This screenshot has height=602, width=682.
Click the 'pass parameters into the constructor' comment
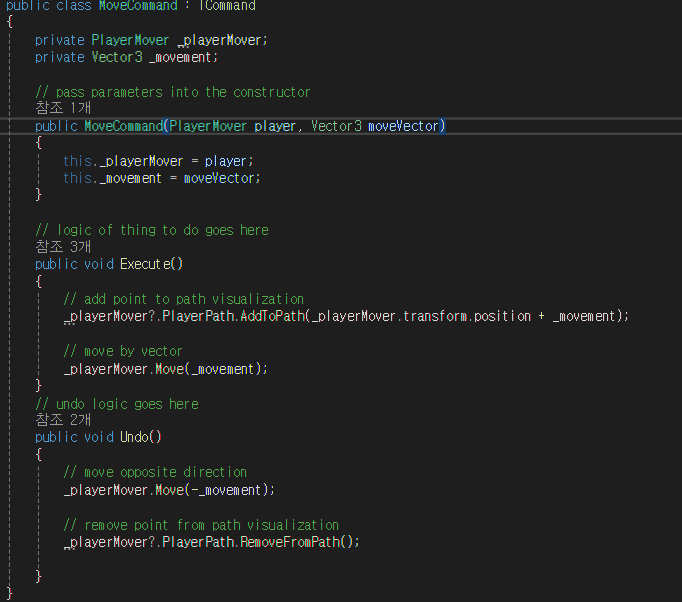[173, 92]
